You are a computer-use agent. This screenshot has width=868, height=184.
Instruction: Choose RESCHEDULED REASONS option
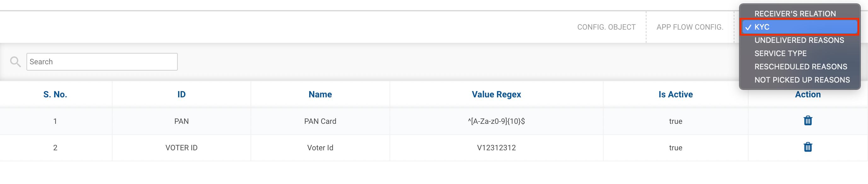coord(800,67)
